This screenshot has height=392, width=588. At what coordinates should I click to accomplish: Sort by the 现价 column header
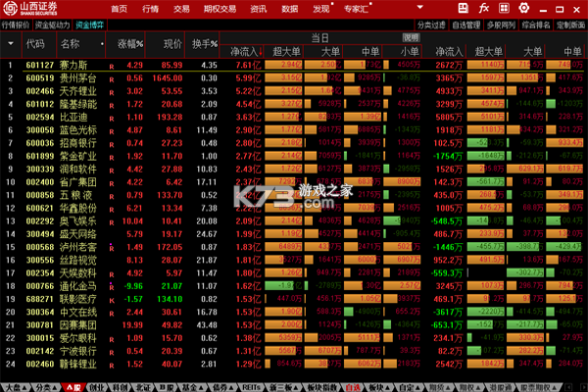point(172,44)
